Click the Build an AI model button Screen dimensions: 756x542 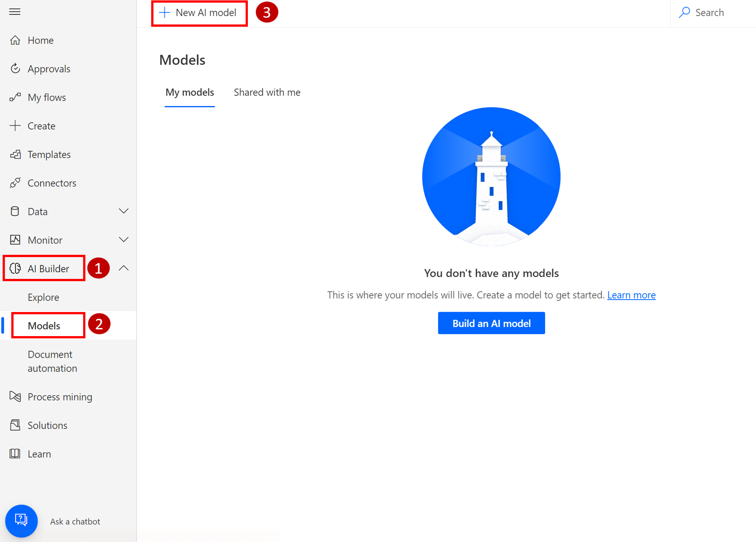pos(491,323)
